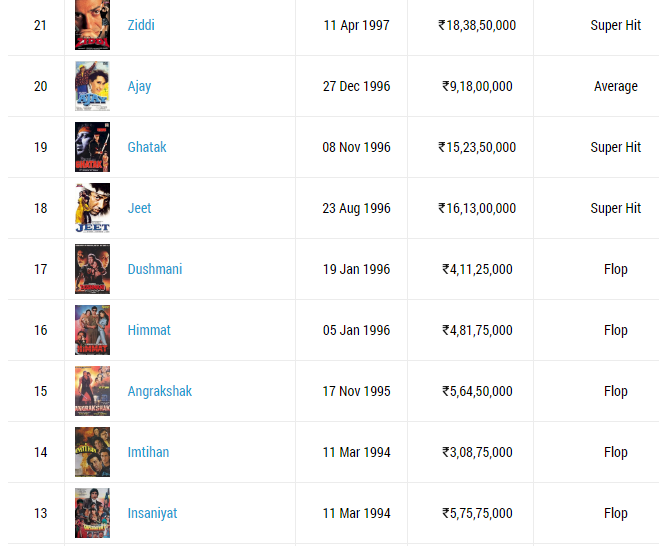Select the Ziddi box office amount ₹18,38,50,000
The image size is (659, 546).
477,25
